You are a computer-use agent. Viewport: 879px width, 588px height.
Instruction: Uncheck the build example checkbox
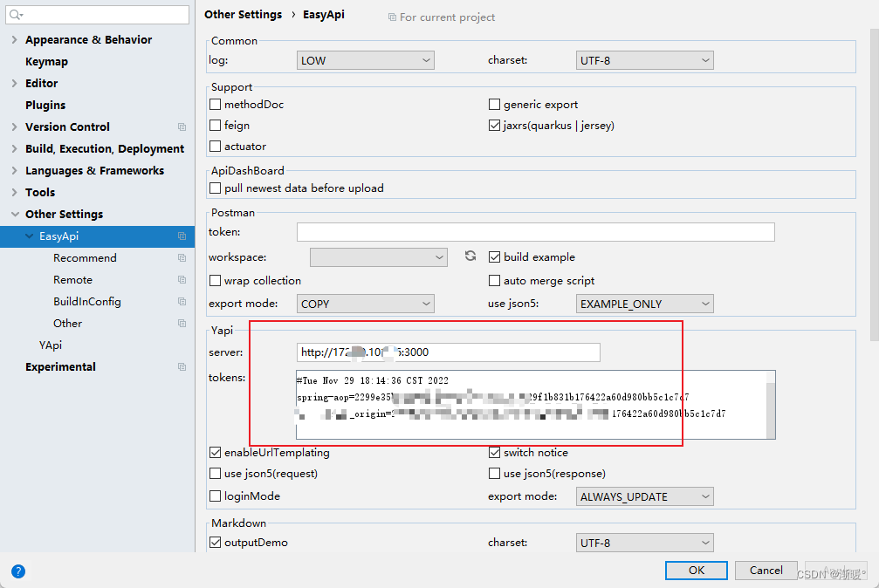pyautogui.click(x=494, y=256)
